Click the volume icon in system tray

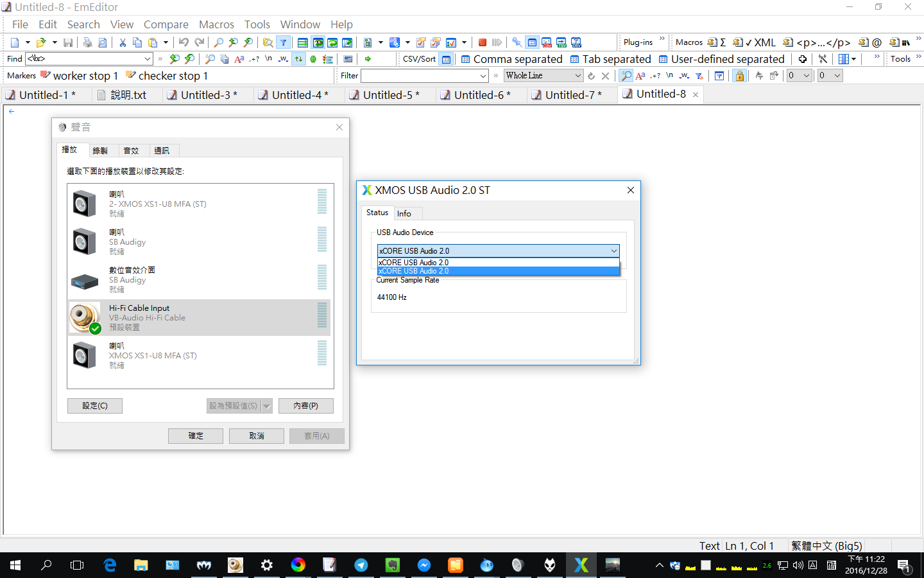point(798,565)
